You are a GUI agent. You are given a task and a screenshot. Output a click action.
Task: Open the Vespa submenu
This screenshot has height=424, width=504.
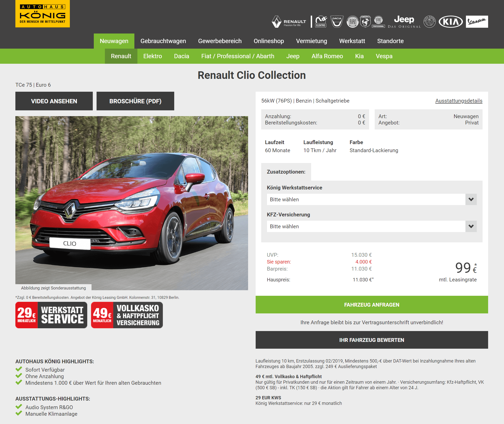(384, 56)
